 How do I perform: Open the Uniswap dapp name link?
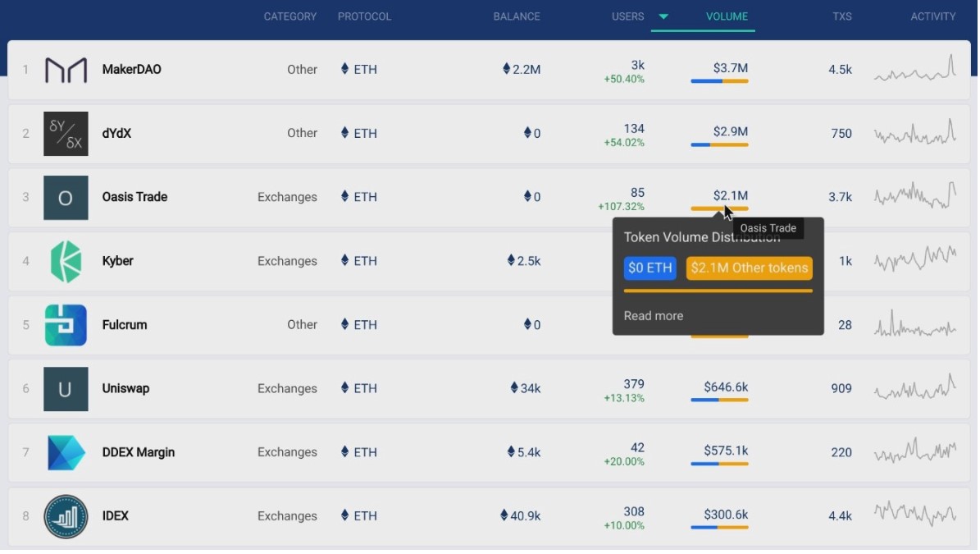(125, 388)
